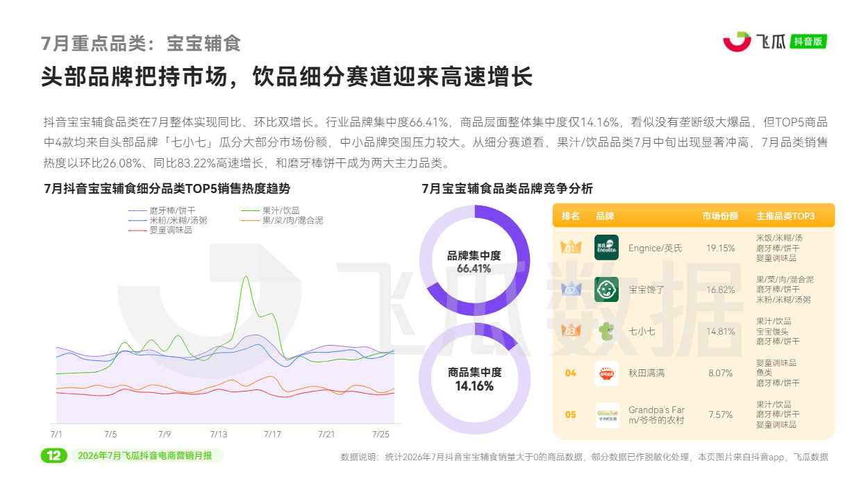Click the rank 03 crown badge
The height and width of the screenshot is (488, 868).
click(x=570, y=330)
